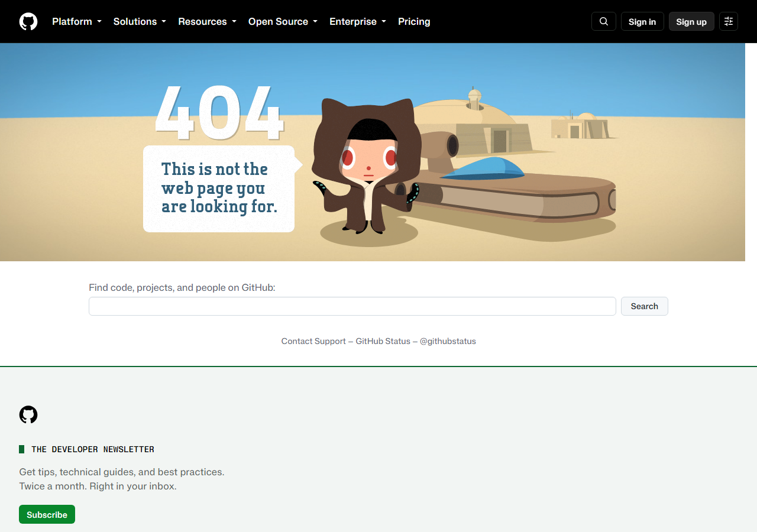Subscribe to the developer newsletter
The width and height of the screenshot is (757, 532).
(47, 514)
